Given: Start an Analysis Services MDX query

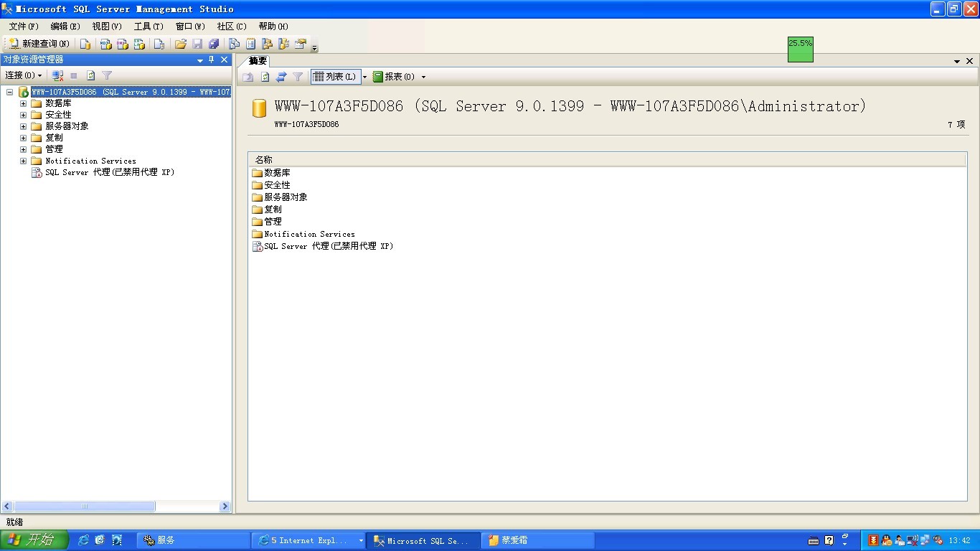Looking at the screenshot, I should coord(105,44).
